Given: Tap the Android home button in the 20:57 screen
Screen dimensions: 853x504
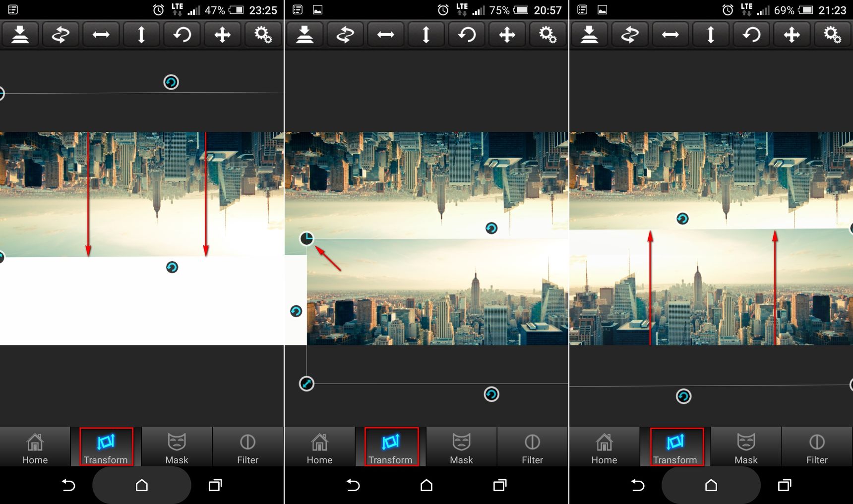Looking at the screenshot, I should 426,485.
